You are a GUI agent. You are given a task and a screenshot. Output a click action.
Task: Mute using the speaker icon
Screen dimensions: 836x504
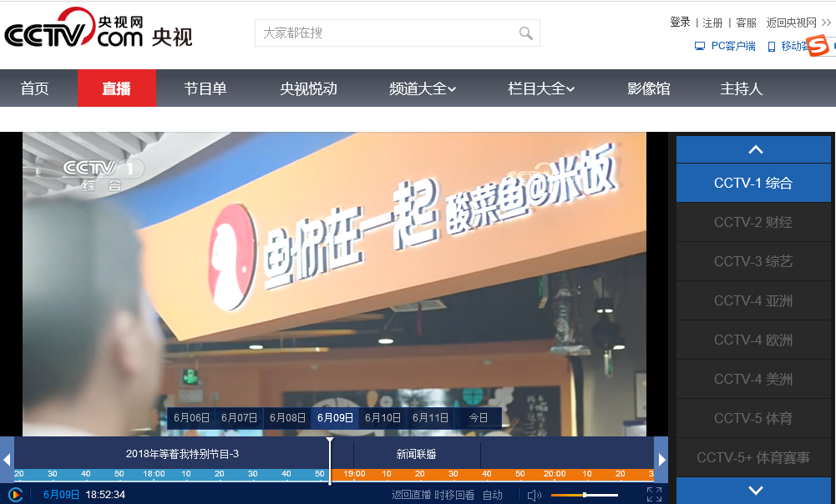535,496
